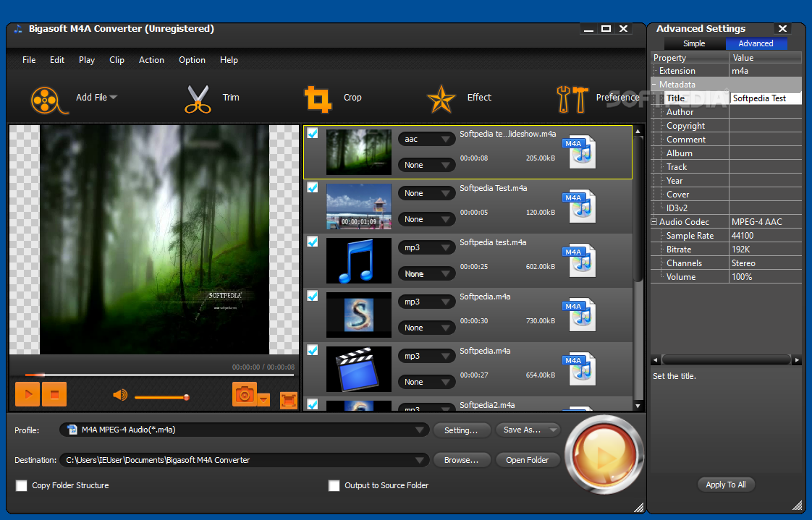Edit the Title value field

coord(766,98)
